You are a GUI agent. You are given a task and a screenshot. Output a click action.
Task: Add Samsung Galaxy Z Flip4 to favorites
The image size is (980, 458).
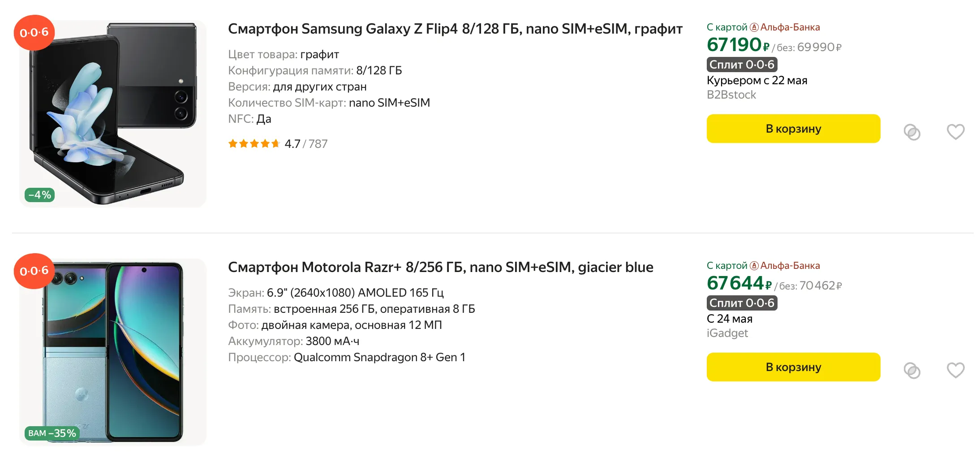[x=955, y=132]
